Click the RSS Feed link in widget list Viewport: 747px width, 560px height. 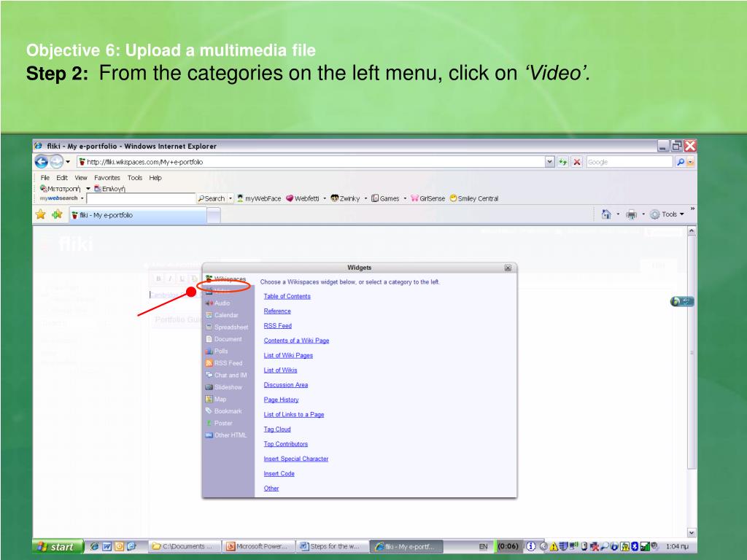pyautogui.click(x=278, y=326)
